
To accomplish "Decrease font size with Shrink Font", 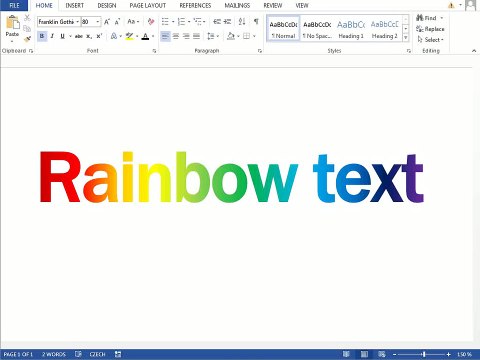I will 117,22.
